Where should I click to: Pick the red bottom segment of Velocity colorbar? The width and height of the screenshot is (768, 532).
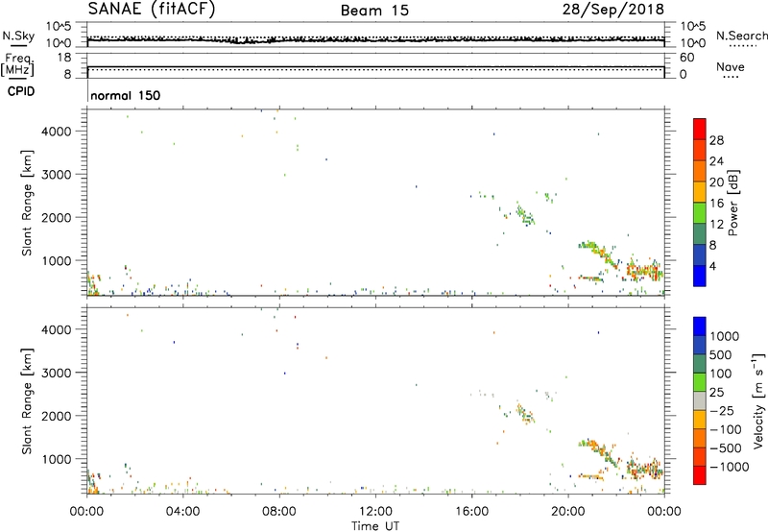(x=700, y=475)
